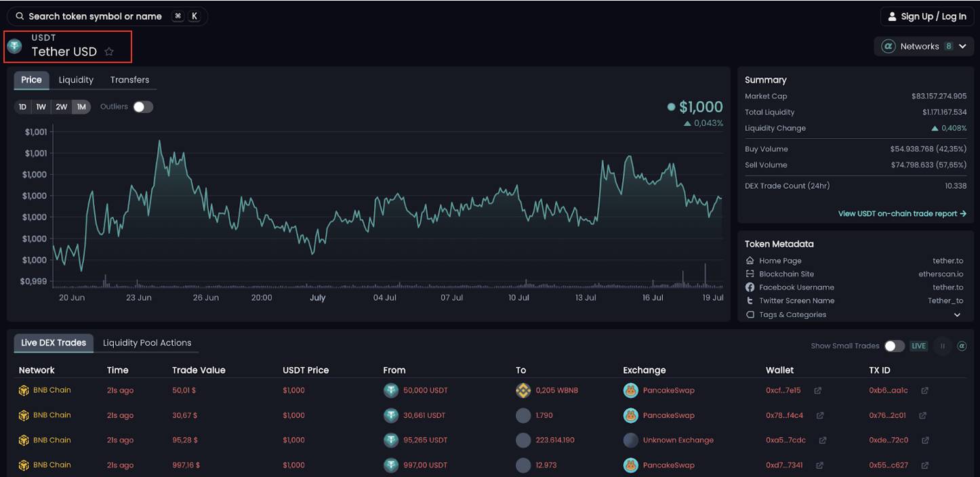The image size is (980, 477).
Task: Click the LIVE indicator badge
Action: coord(918,346)
